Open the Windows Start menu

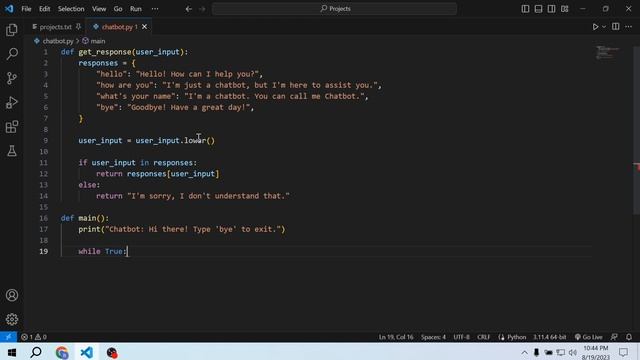11,352
